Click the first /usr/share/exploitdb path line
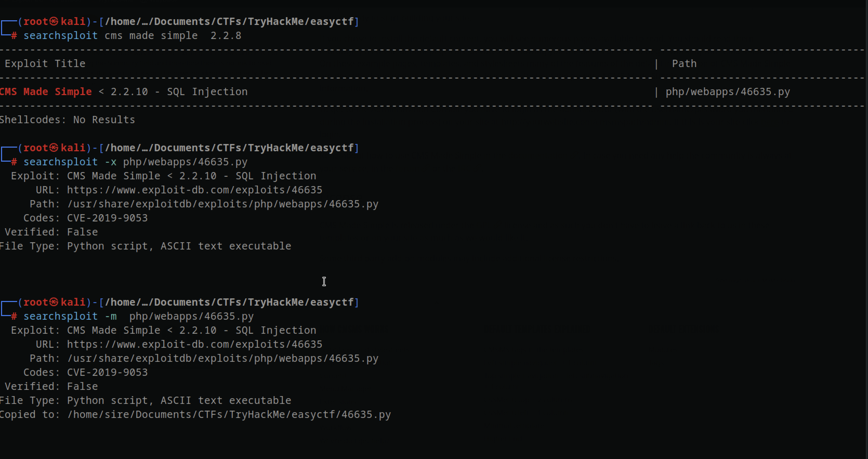This screenshot has width=868, height=459. pyautogui.click(x=222, y=204)
